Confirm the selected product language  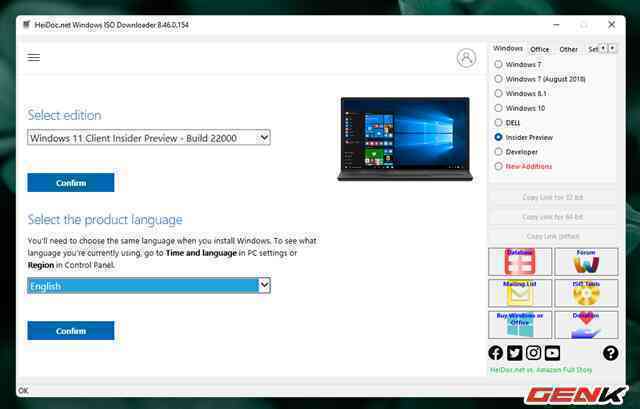[71, 331]
